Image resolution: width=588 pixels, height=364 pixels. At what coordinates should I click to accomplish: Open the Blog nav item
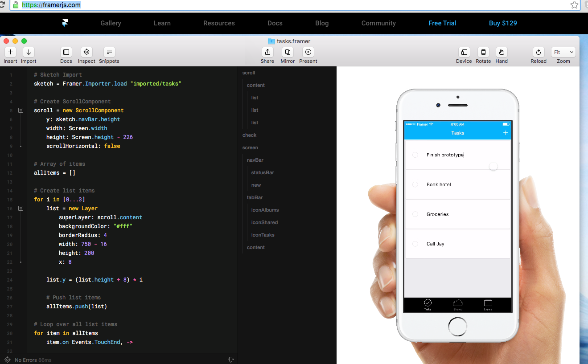coord(322,23)
